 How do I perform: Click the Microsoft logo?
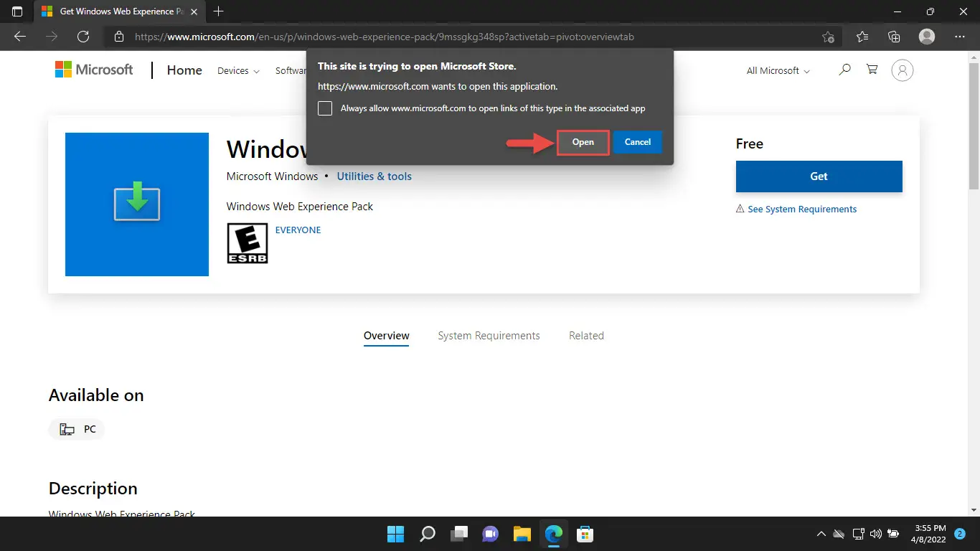point(94,70)
